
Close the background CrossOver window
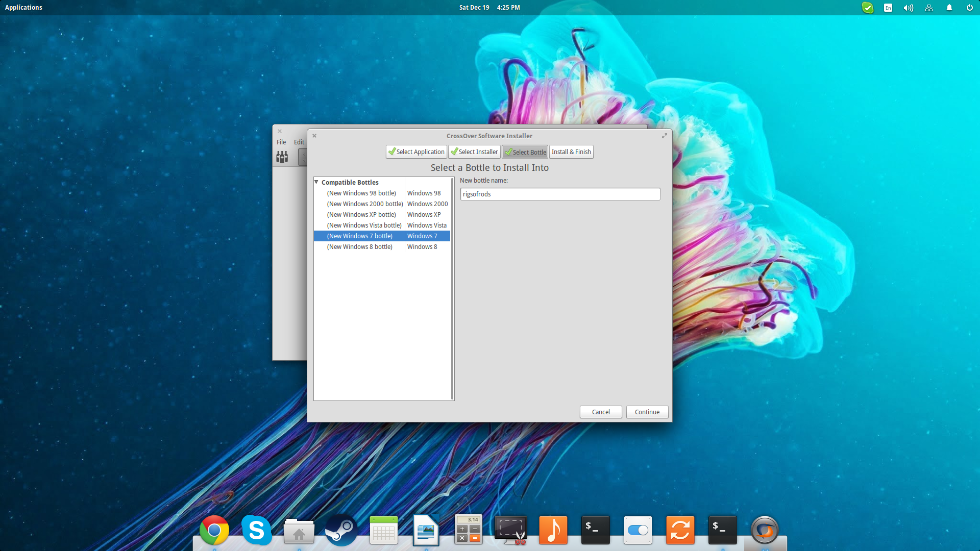click(280, 131)
